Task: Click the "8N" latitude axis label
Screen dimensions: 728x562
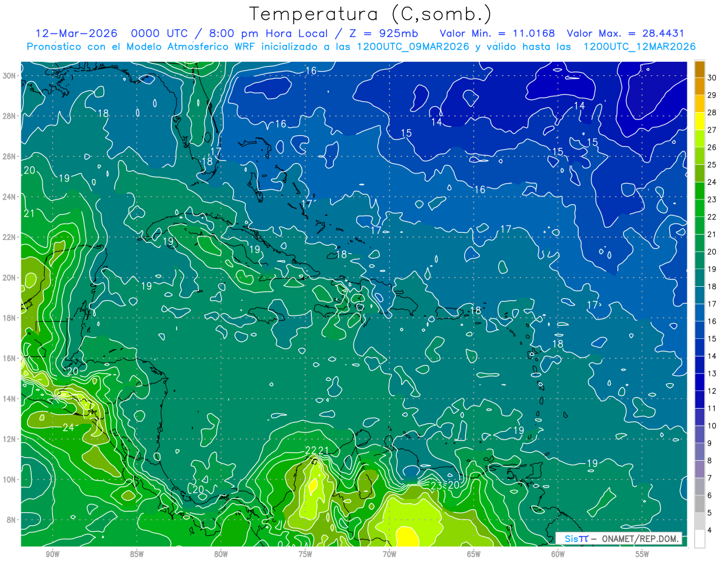Action: pos(12,520)
